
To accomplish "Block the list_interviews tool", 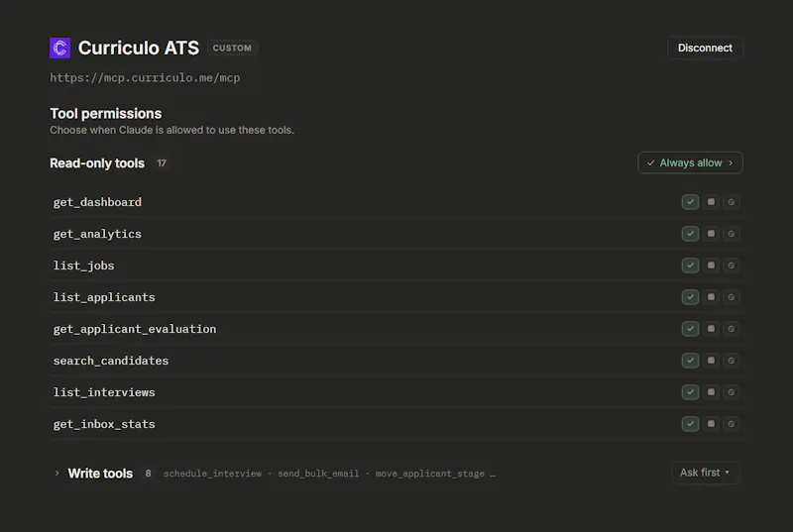I will tap(732, 392).
